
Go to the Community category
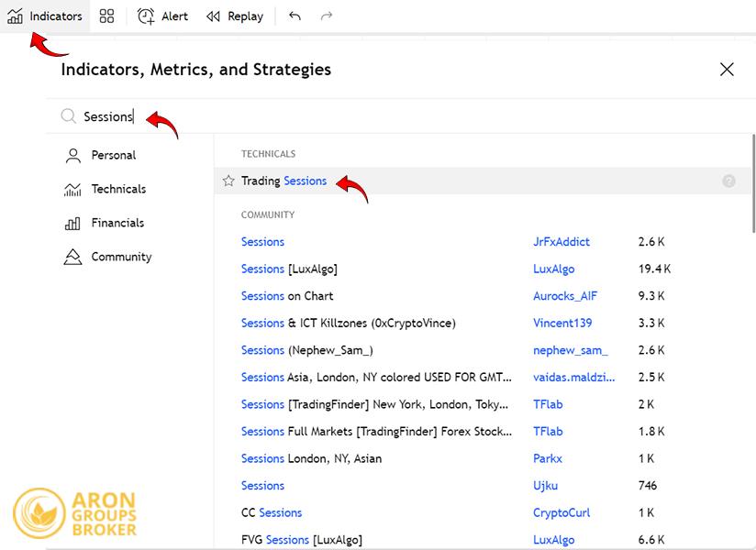(x=121, y=258)
